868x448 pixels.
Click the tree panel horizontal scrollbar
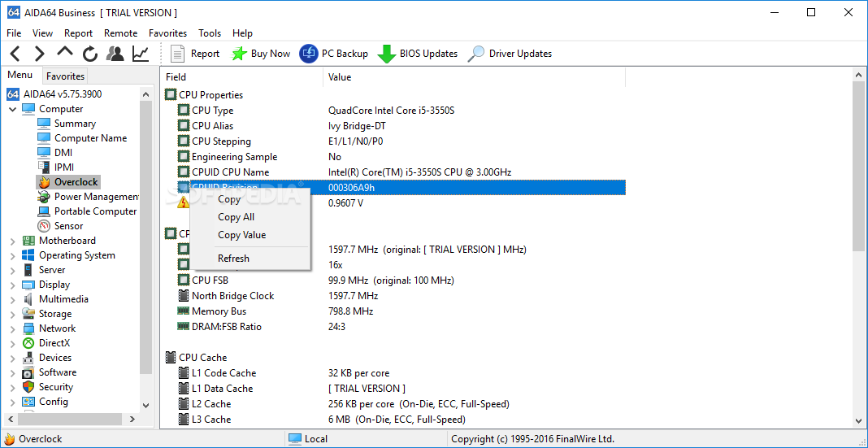coord(72,419)
